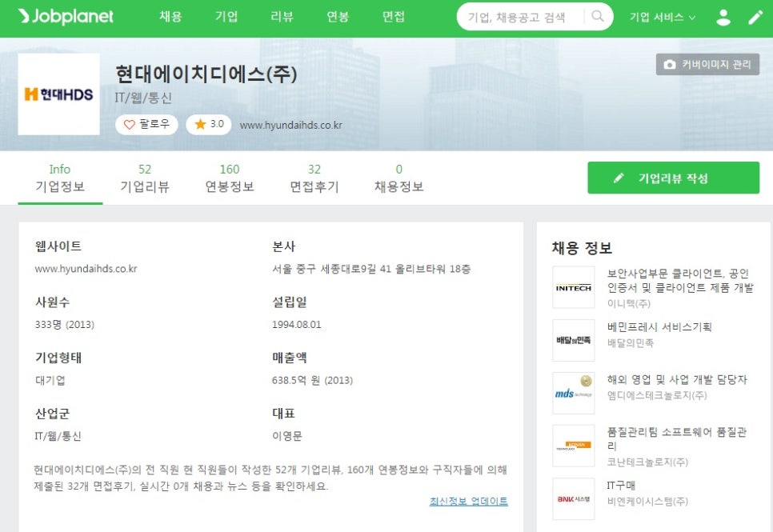Image resolution: width=773 pixels, height=532 pixels.
Task: Click company name 비엔케이시스템(주)
Action: [647, 502]
